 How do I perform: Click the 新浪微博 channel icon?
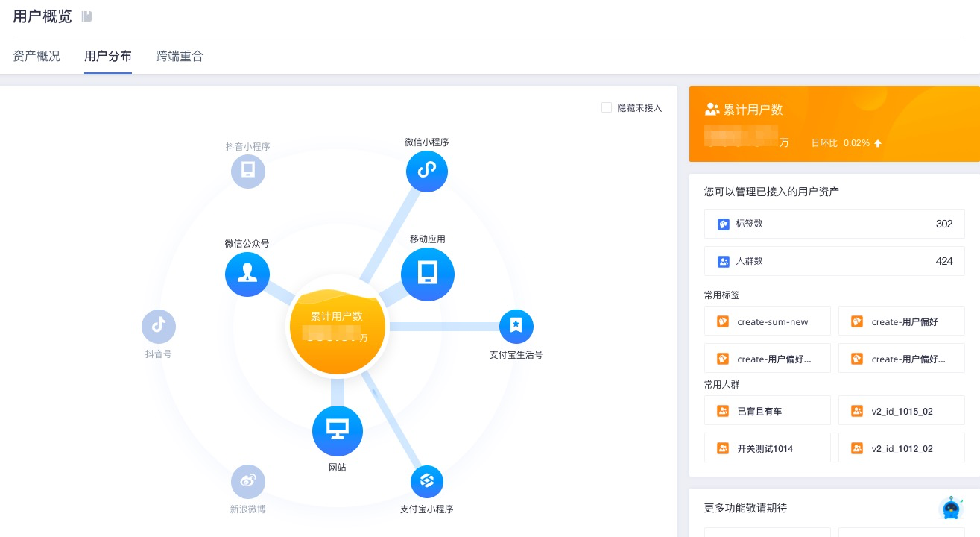(248, 482)
